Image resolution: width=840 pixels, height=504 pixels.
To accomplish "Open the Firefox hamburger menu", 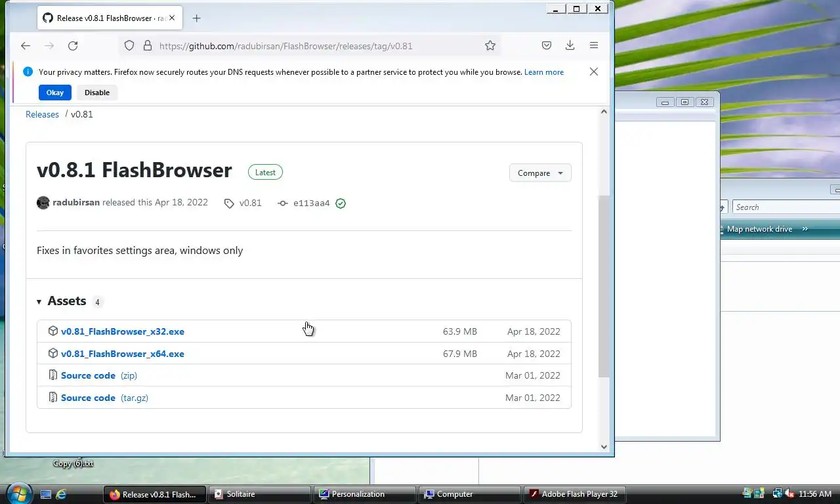I will tap(594, 45).
